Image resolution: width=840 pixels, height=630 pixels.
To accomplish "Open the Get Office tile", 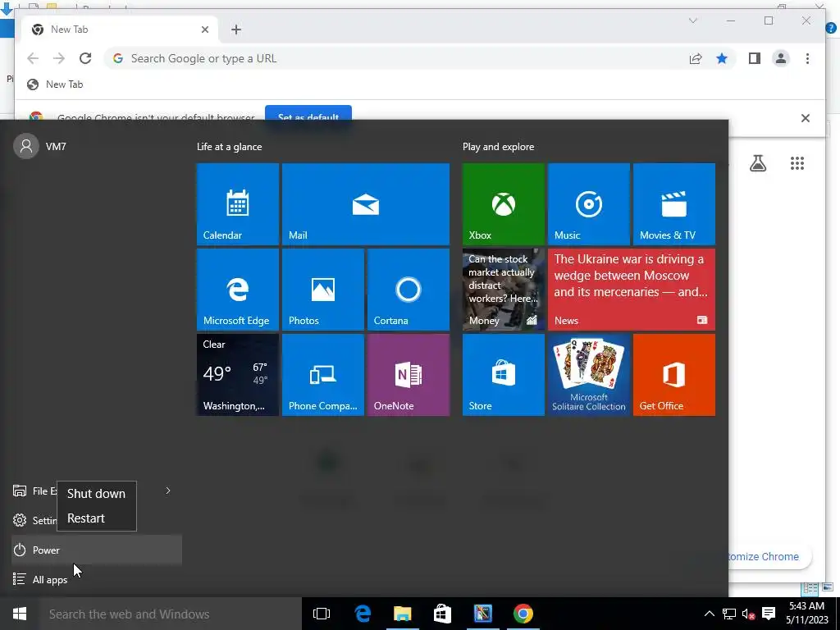I will click(674, 374).
